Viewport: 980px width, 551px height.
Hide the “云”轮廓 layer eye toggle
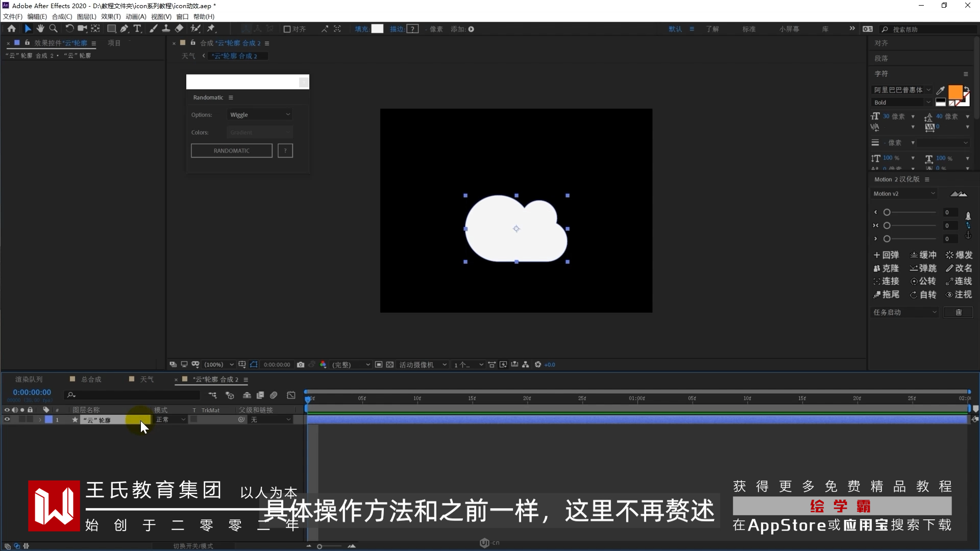7,419
